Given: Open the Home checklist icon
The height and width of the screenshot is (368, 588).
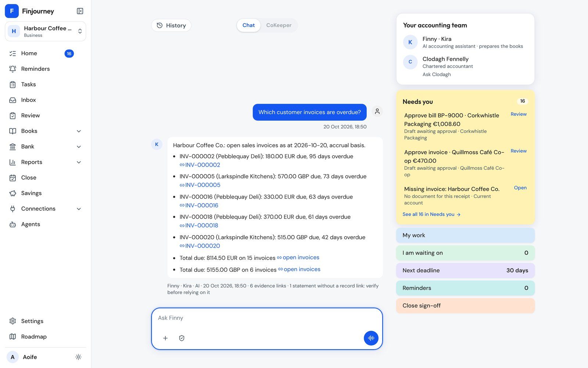Looking at the screenshot, I should 12,53.
